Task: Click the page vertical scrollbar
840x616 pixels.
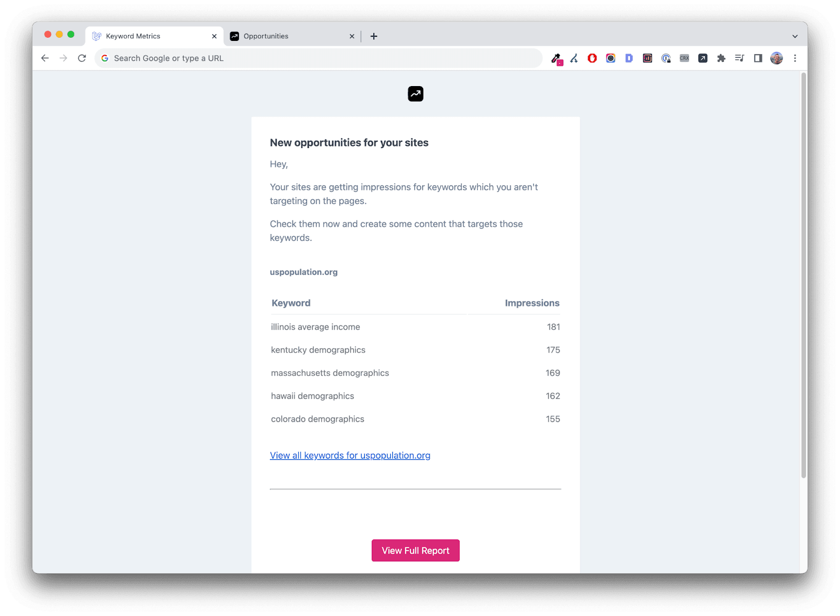Action: point(803,275)
